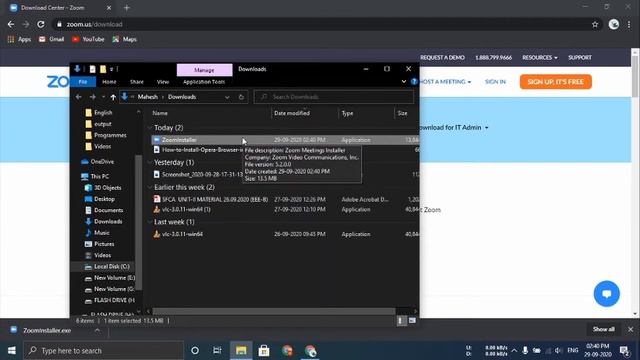Select the Manage contextual tab

(x=204, y=70)
